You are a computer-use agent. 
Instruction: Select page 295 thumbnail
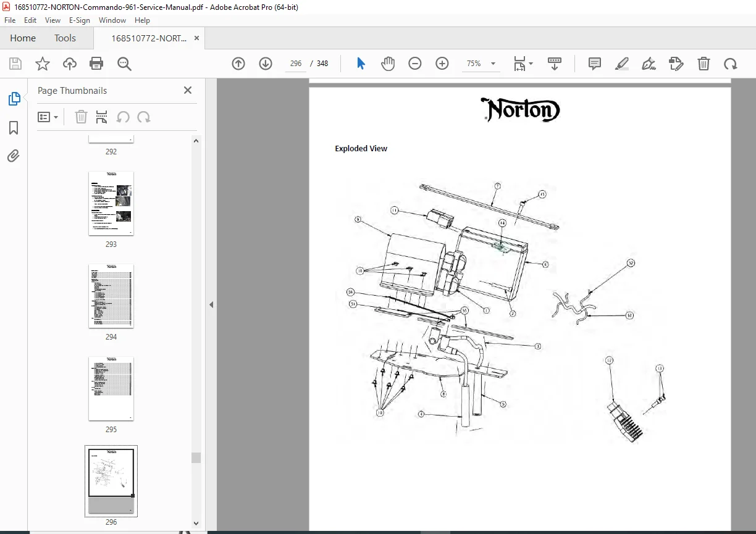coord(111,389)
